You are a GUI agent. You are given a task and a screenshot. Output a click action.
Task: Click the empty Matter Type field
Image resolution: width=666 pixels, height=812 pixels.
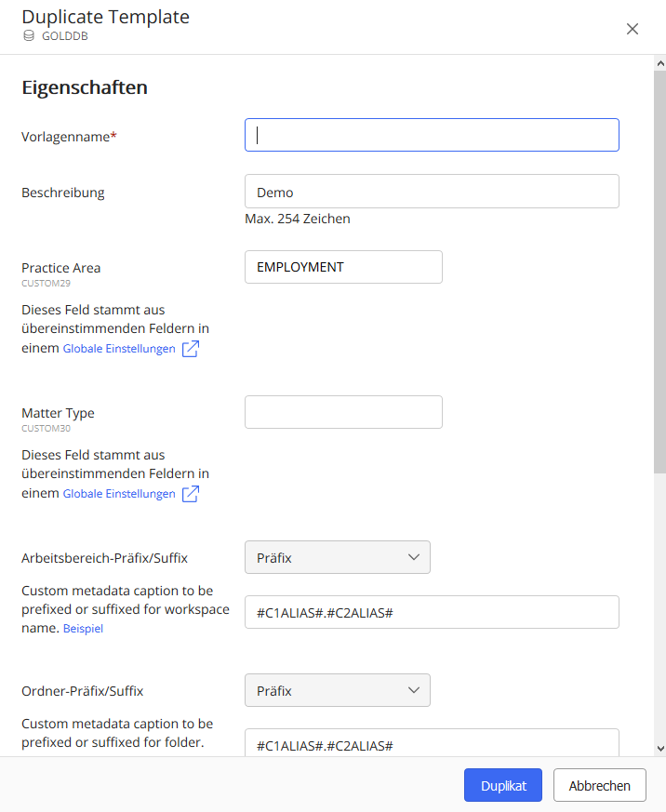click(x=343, y=412)
